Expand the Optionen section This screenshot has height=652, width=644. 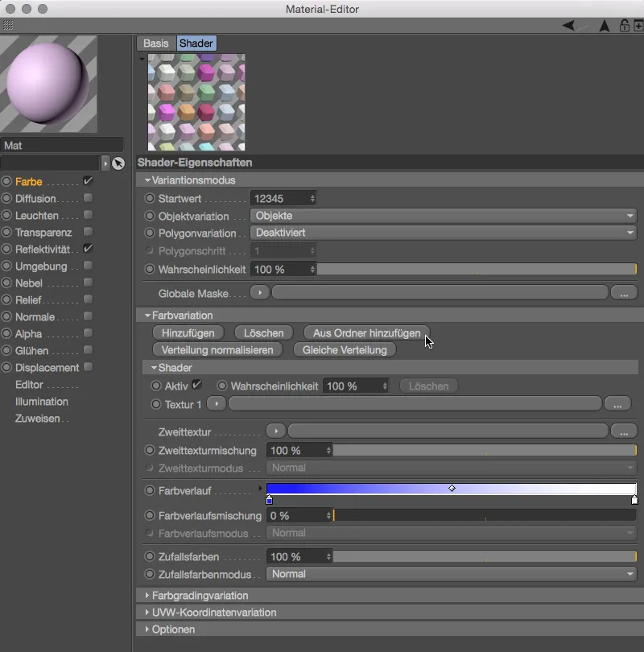[147, 629]
